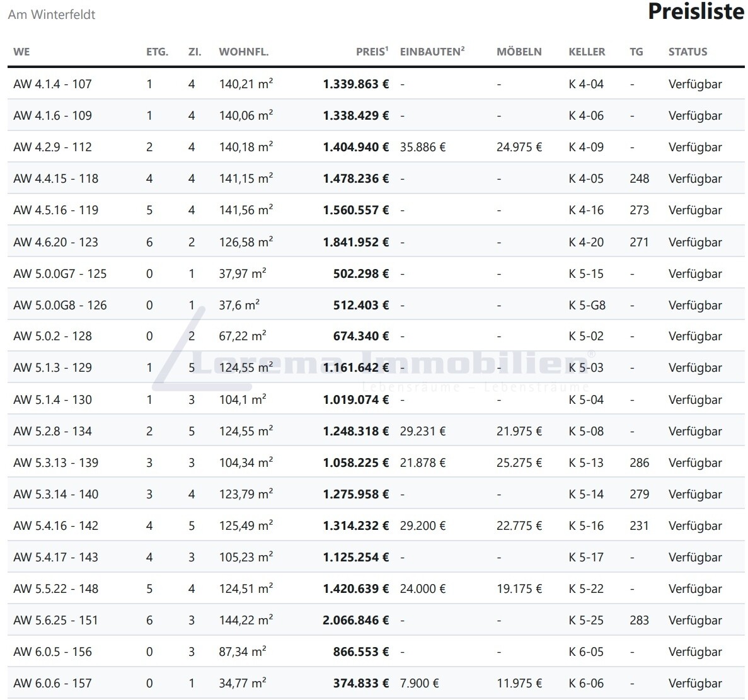Click Möbeln value 25.275 €
This screenshot has height=700, width=748.
519,462
